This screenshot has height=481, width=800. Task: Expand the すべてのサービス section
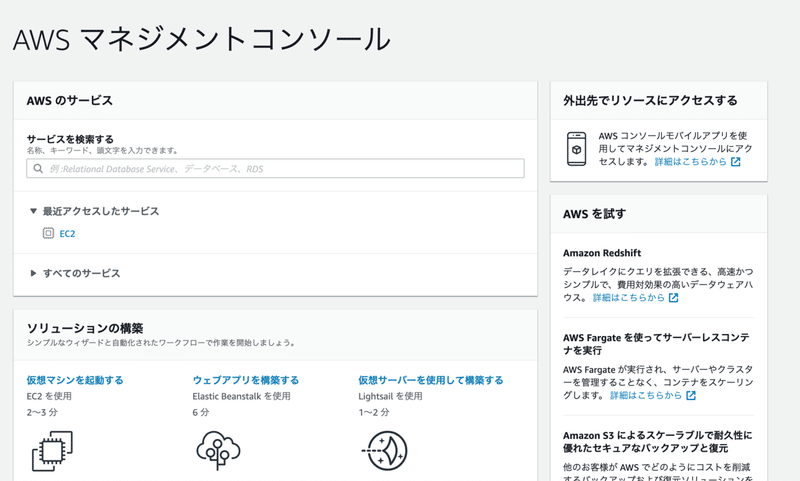tap(33, 273)
